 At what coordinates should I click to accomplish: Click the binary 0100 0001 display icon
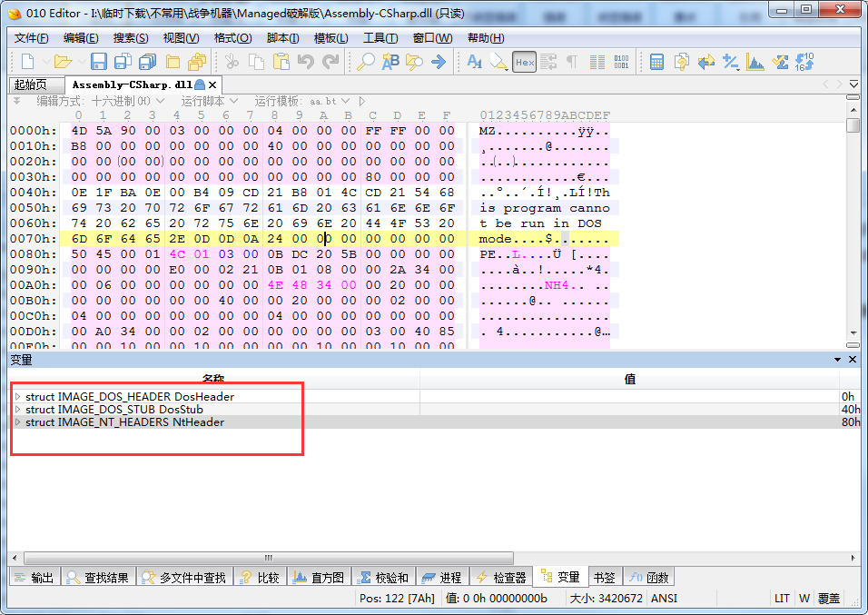pos(621,62)
